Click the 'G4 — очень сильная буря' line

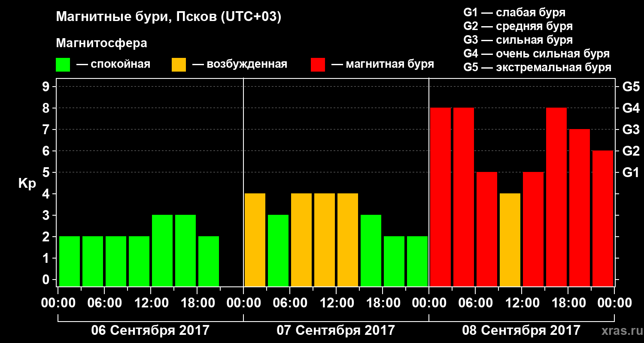coord(536,54)
